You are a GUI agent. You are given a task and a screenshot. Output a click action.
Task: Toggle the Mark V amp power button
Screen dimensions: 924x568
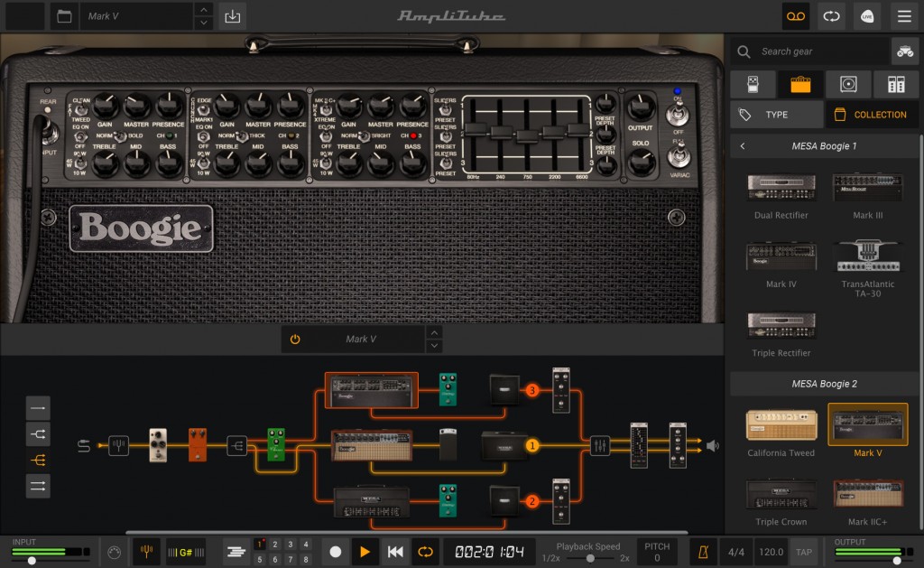coord(295,340)
